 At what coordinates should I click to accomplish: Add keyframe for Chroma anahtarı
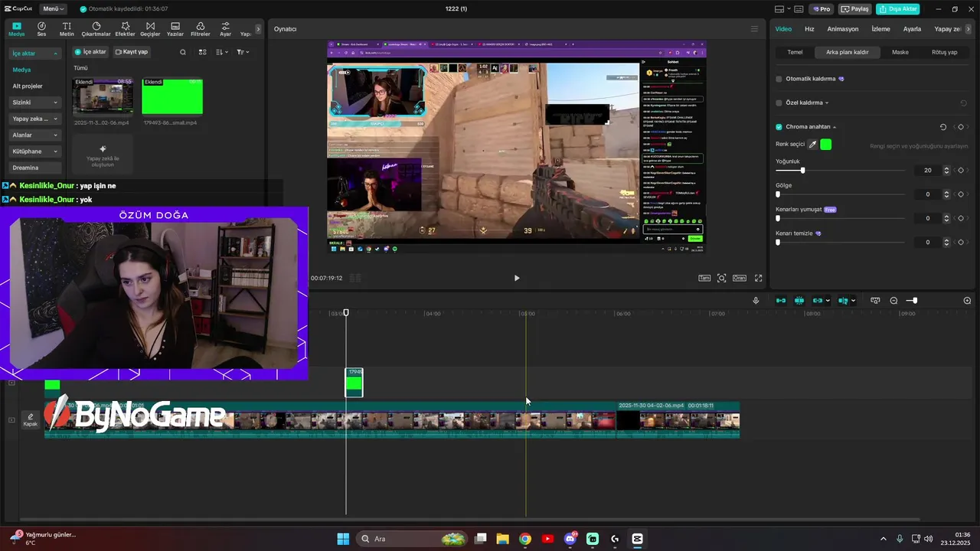[961, 127]
